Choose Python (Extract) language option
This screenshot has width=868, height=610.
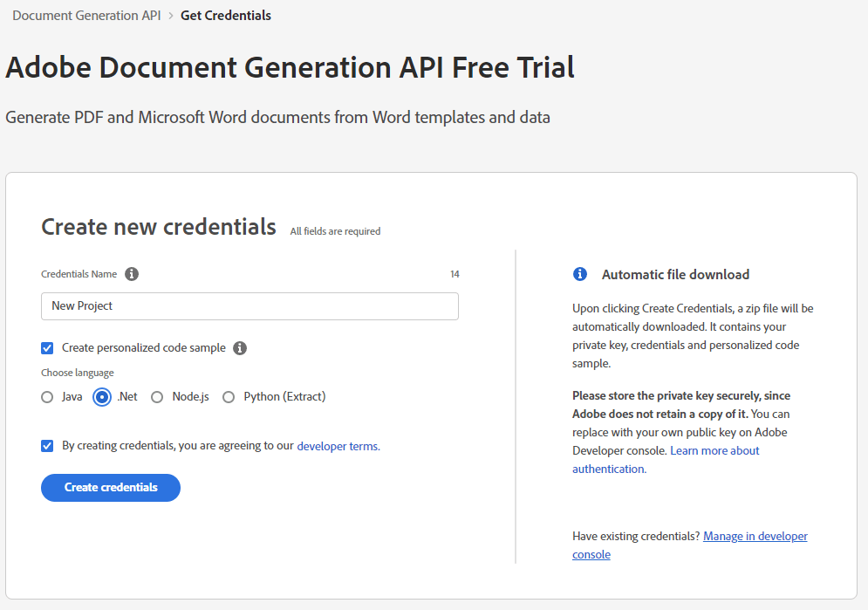pos(229,397)
